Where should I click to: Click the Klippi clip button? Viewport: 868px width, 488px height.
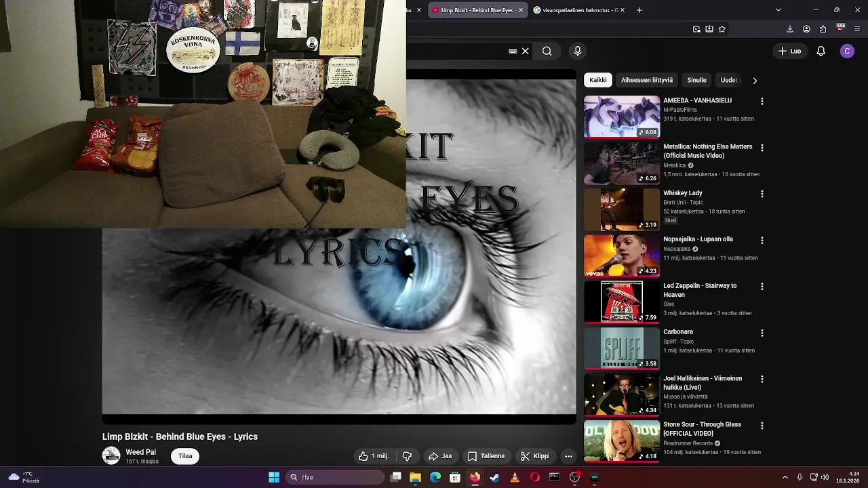535,456
